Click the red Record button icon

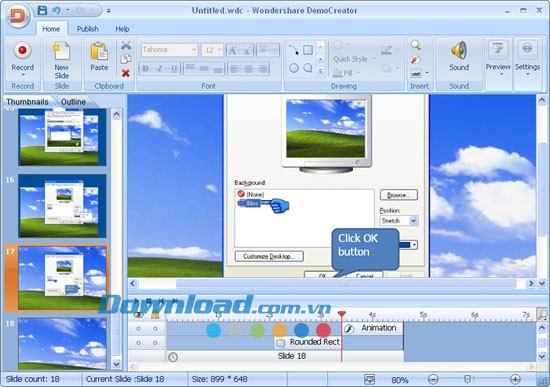[22, 51]
